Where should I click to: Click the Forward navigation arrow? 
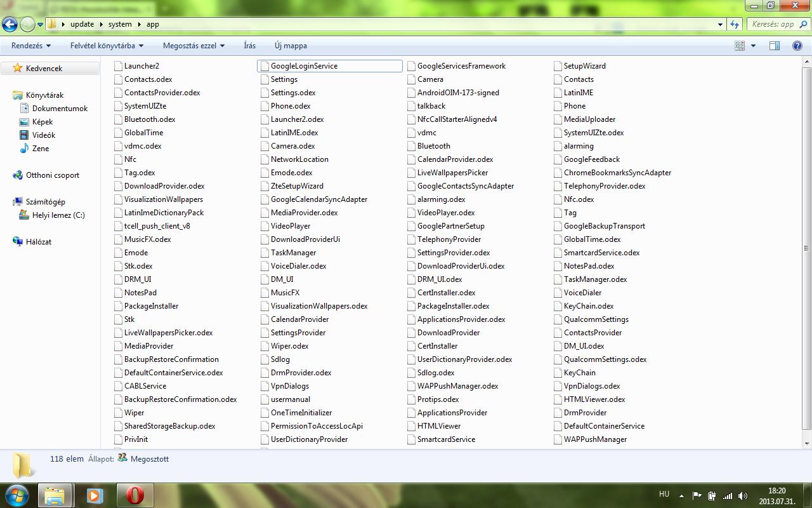coord(27,24)
